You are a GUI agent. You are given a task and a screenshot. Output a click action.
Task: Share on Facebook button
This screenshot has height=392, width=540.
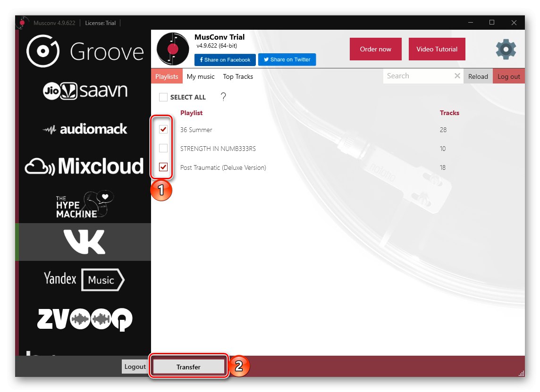225,59
